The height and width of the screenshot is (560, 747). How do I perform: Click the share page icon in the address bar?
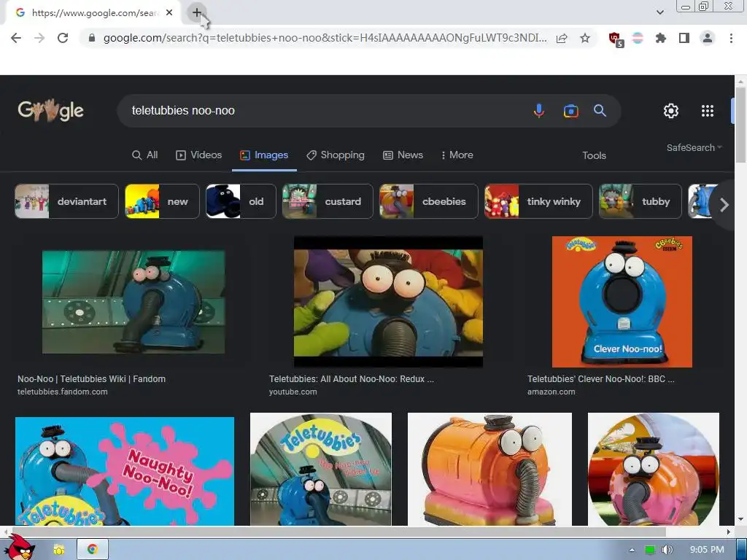[x=562, y=38]
